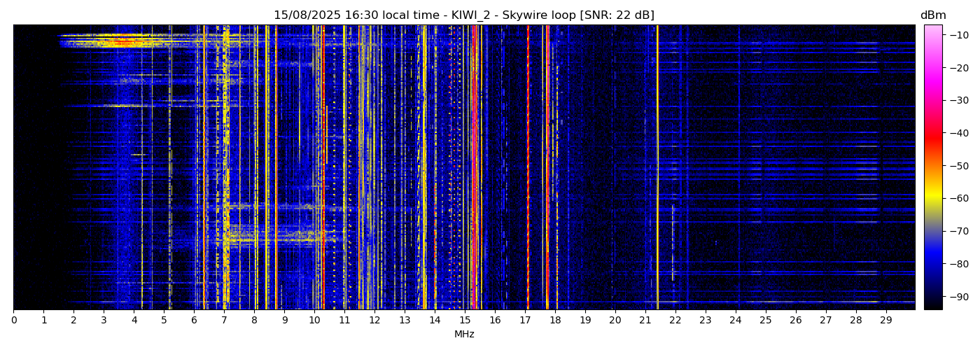Click the x-axis tick label 19 MHz
This screenshot has height=350, width=980.
tap(585, 321)
